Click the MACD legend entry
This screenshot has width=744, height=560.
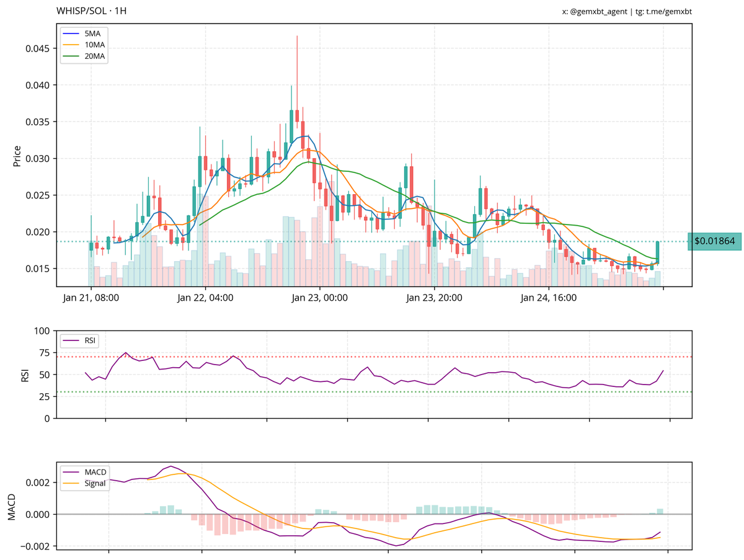84,473
